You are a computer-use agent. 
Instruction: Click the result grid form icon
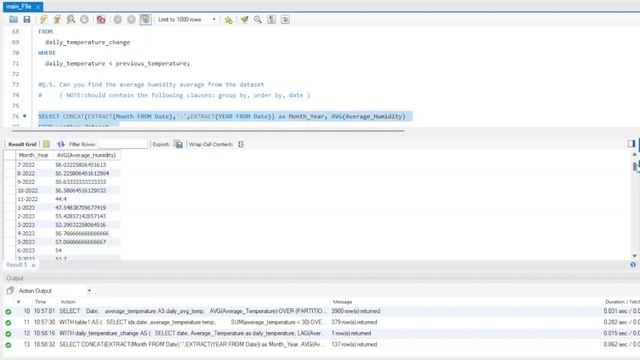click(x=47, y=144)
